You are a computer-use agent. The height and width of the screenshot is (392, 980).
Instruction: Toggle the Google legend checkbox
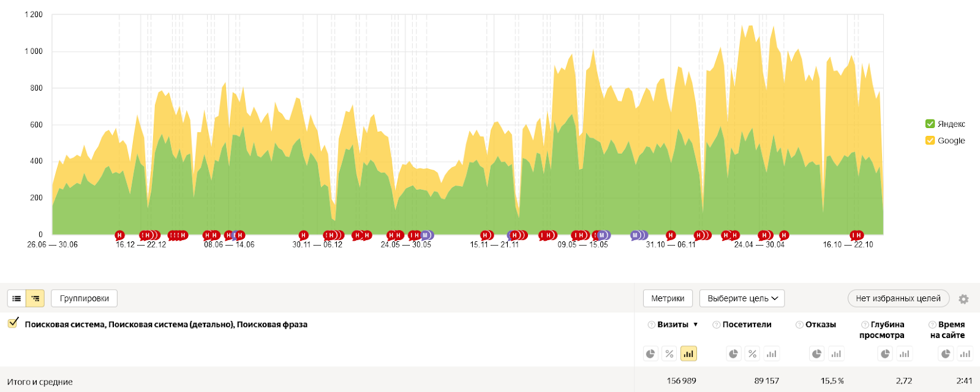930,140
